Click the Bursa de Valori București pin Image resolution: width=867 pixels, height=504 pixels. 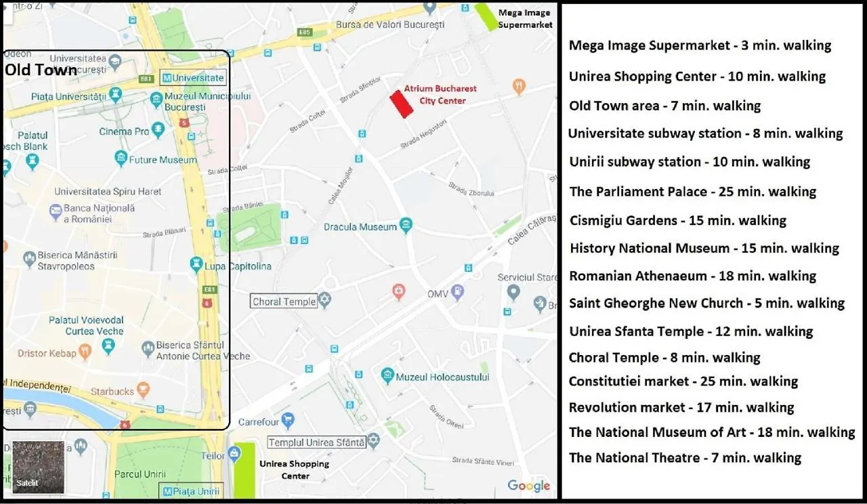[429, 8]
